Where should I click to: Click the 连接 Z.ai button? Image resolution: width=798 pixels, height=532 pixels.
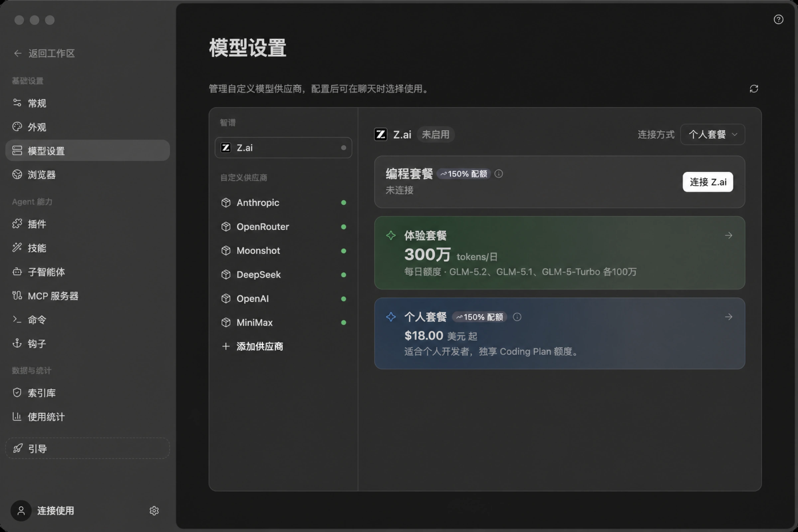[708, 182]
